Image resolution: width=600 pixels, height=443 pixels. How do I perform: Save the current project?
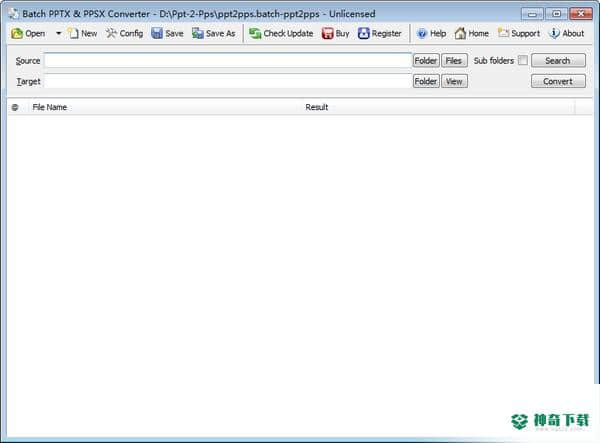click(x=167, y=34)
